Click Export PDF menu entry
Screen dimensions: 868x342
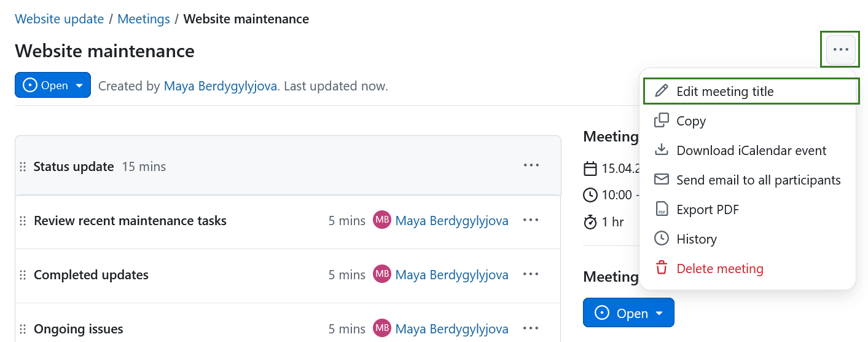pos(707,210)
